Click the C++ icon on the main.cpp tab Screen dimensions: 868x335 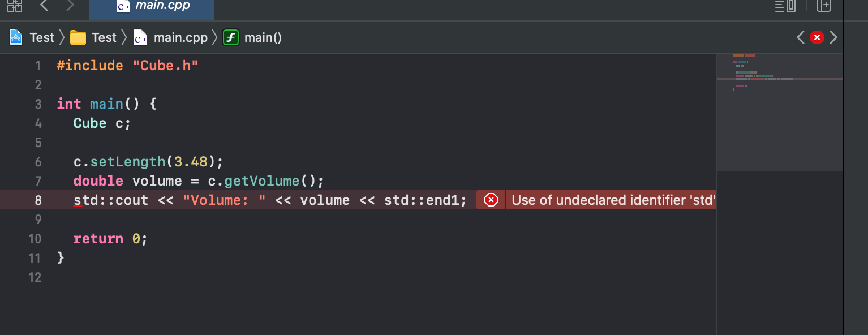[123, 7]
